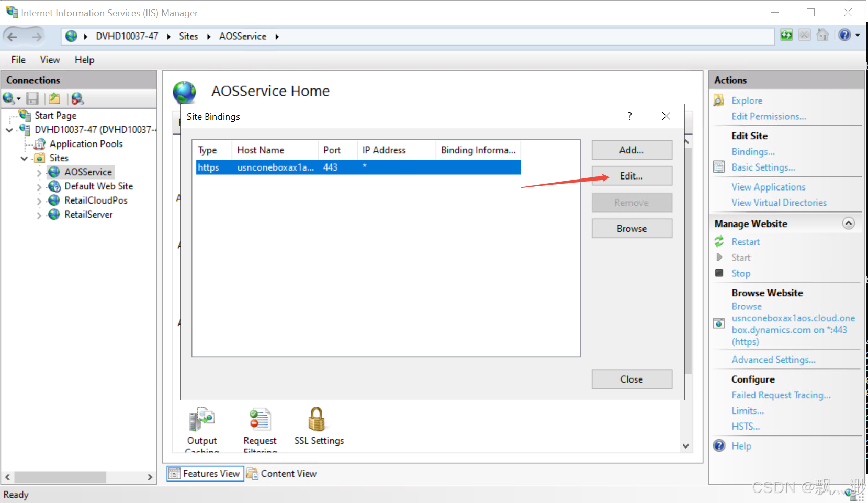Viewport: 868px width, 503px height.
Task: Click DVHD10037-47 in the breadcrumb path
Action: 127,36
